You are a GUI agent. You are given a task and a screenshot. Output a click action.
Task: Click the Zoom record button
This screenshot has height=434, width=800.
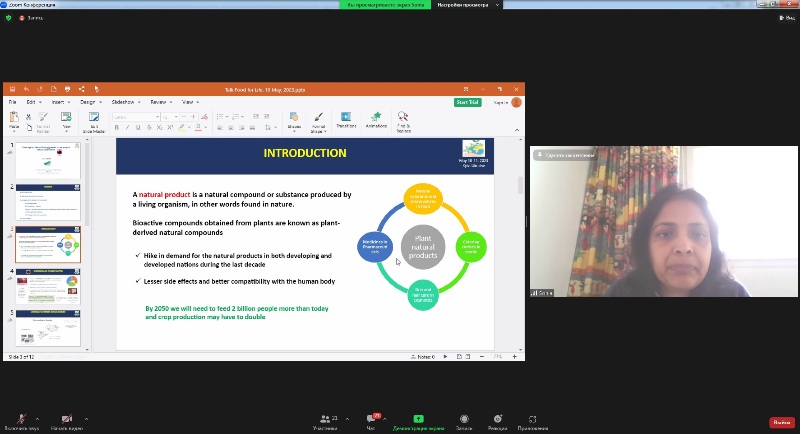[x=464, y=420]
